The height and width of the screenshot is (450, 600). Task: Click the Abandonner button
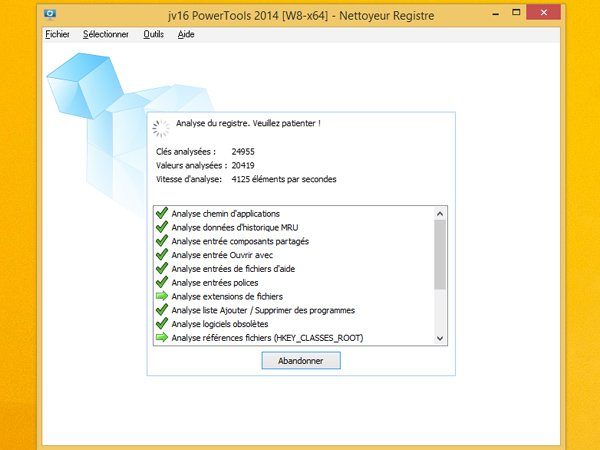pyautogui.click(x=301, y=361)
